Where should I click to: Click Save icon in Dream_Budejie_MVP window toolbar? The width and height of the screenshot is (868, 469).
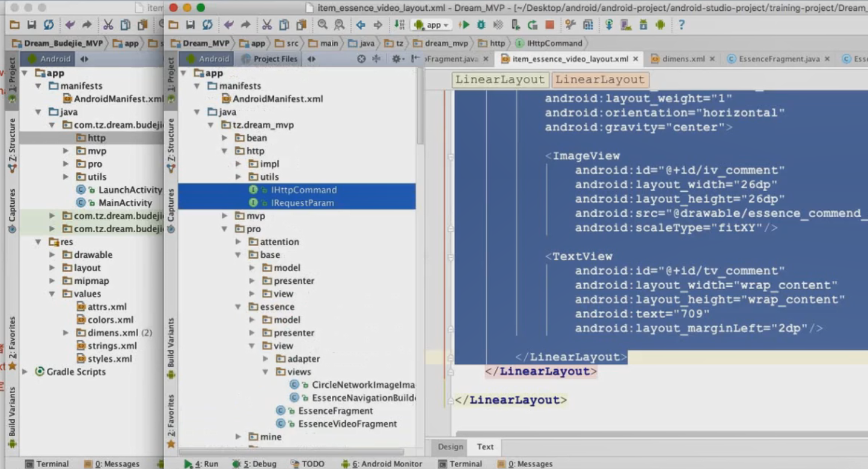[x=31, y=25]
